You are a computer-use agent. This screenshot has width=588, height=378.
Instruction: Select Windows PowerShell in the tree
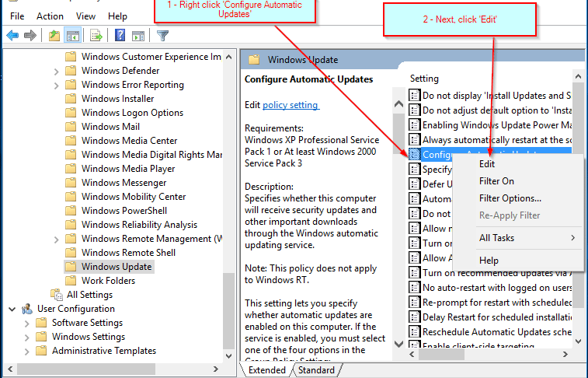pyautogui.click(x=124, y=211)
